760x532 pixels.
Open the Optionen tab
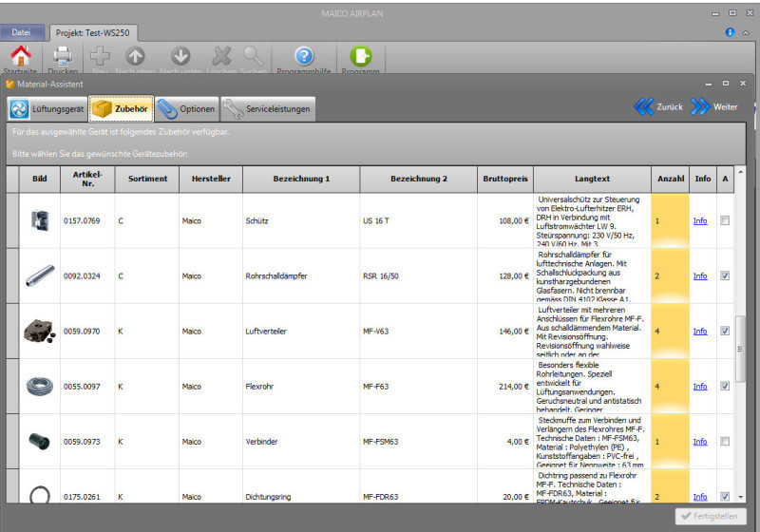(x=186, y=109)
